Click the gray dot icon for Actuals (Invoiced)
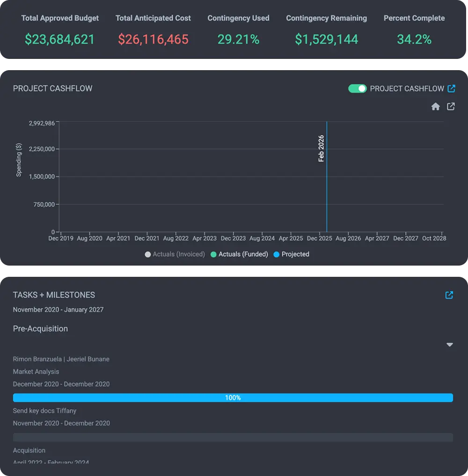 [x=147, y=254]
